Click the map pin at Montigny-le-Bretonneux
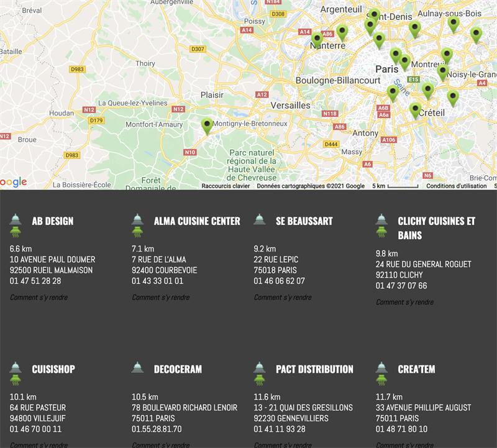This screenshot has height=448, width=497. (207, 127)
